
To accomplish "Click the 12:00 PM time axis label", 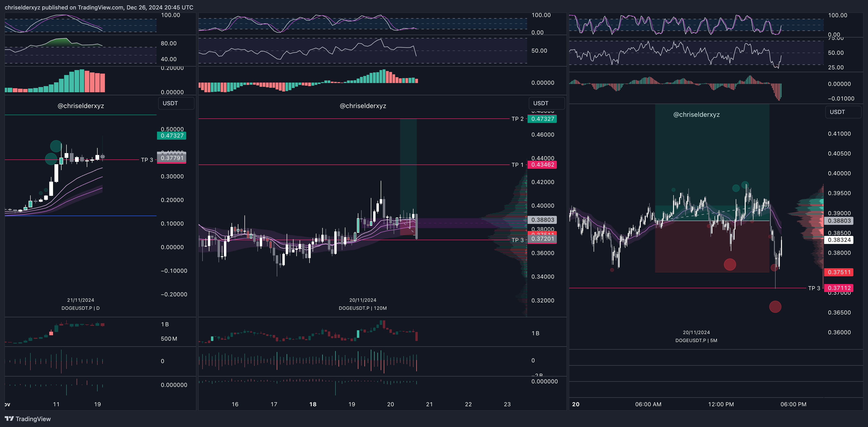I will [721, 404].
